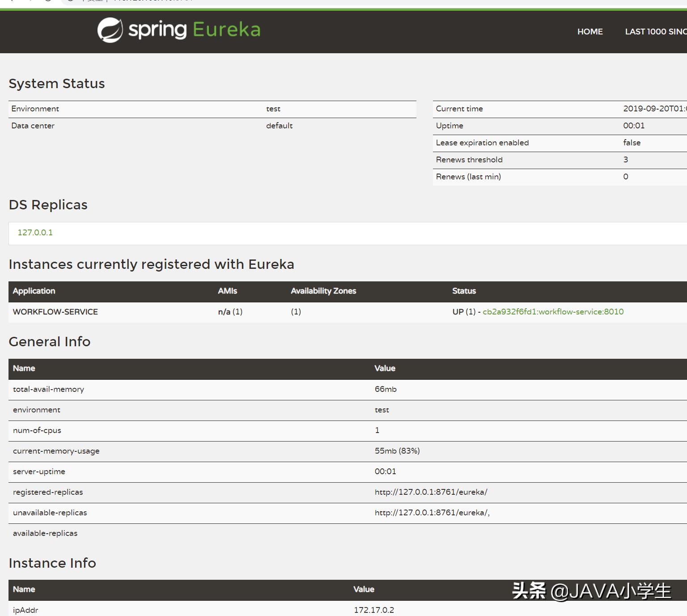The height and width of the screenshot is (616, 687).
Task: Click the General Info Value column header
Action: click(x=385, y=368)
